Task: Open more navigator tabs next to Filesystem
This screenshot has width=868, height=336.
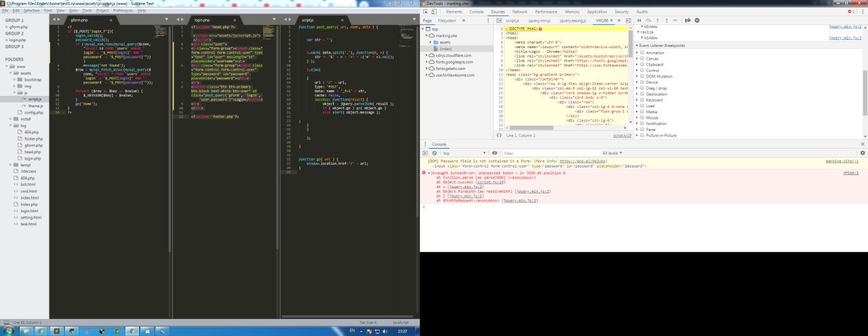Action: 463,21
